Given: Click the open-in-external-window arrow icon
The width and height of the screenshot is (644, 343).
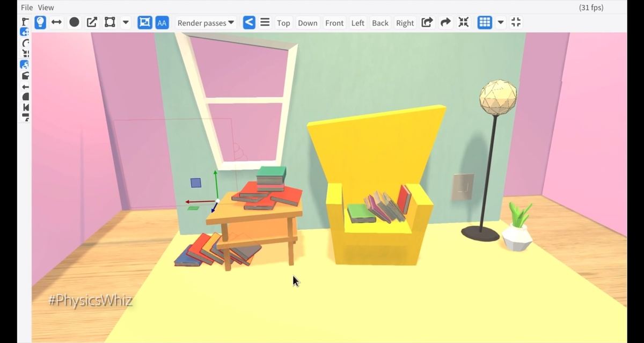Looking at the screenshot, I should coord(92,23).
